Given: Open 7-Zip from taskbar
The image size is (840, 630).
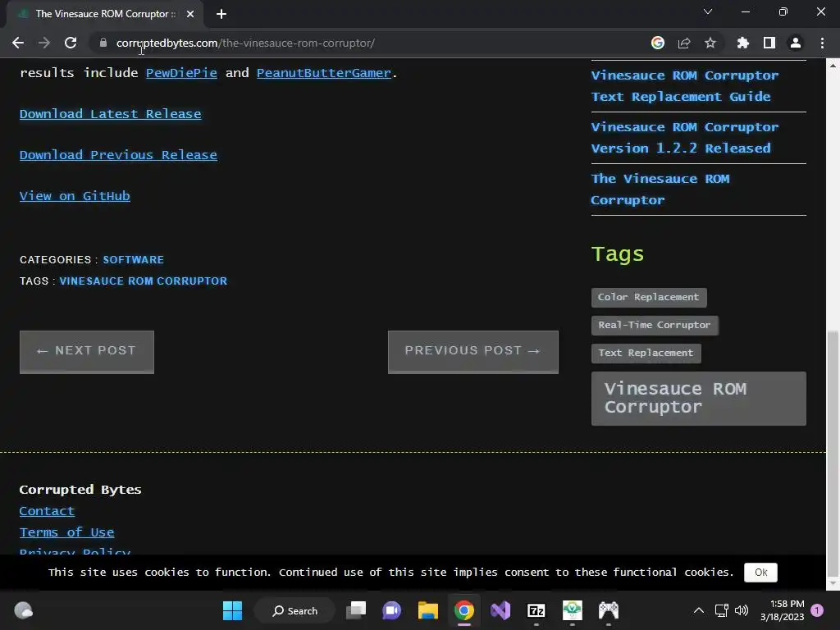Looking at the screenshot, I should click(536, 610).
